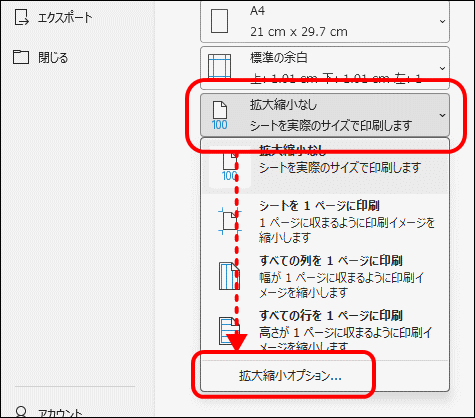Click the すべての行を 1 ページに印刷 icon

(x=229, y=331)
